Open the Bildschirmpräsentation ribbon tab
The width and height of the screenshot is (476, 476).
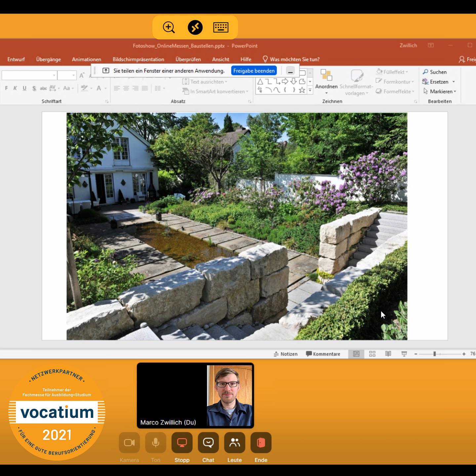[138, 59]
